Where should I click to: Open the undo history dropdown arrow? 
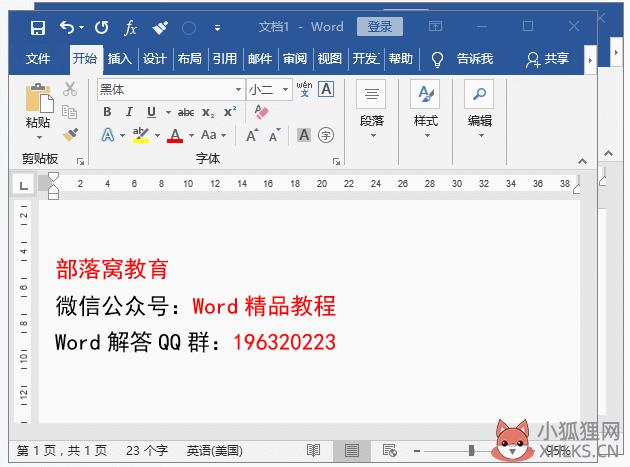tap(82, 27)
